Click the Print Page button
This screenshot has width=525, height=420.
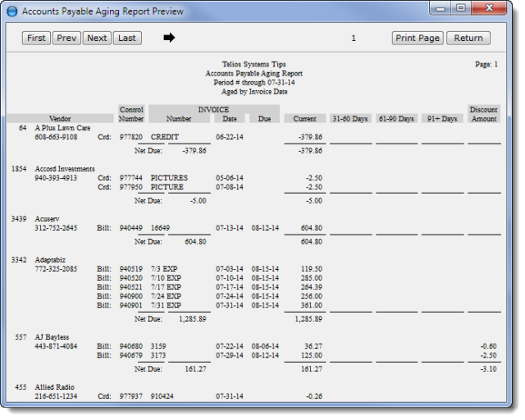point(418,38)
